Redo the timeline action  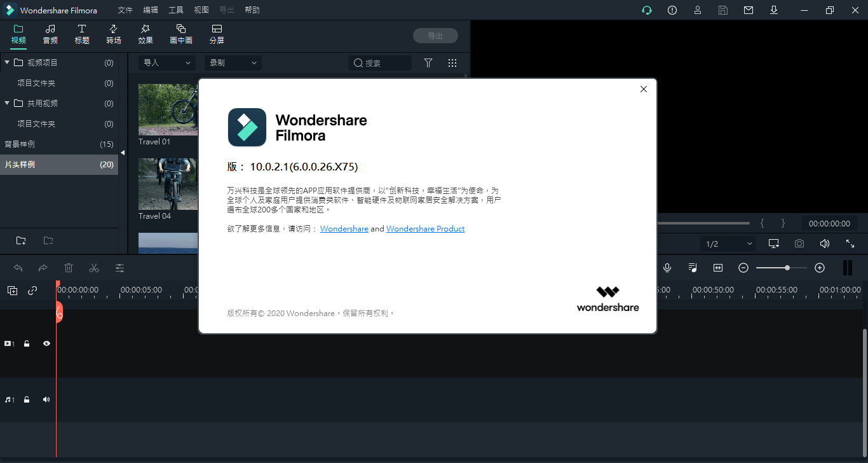pos(43,268)
